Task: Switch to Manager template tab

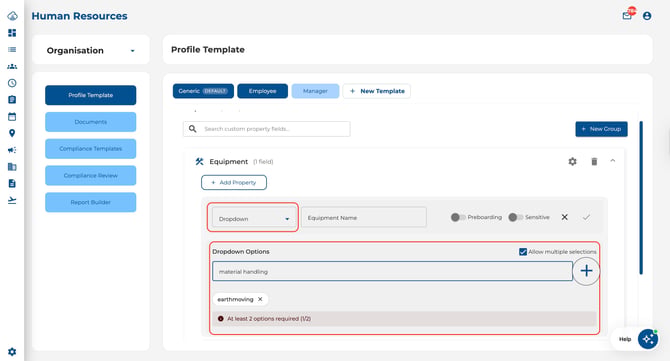Action: click(x=315, y=91)
